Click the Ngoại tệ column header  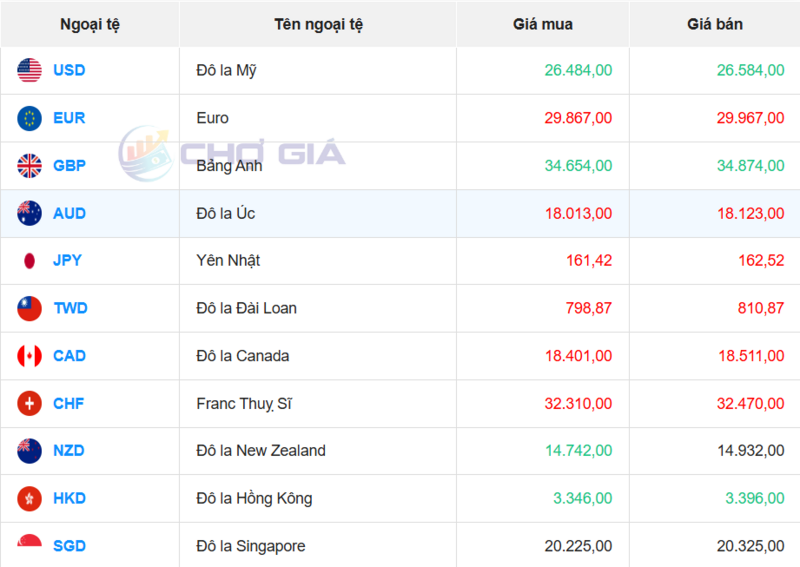pyautogui.click(x=90, y=24)
